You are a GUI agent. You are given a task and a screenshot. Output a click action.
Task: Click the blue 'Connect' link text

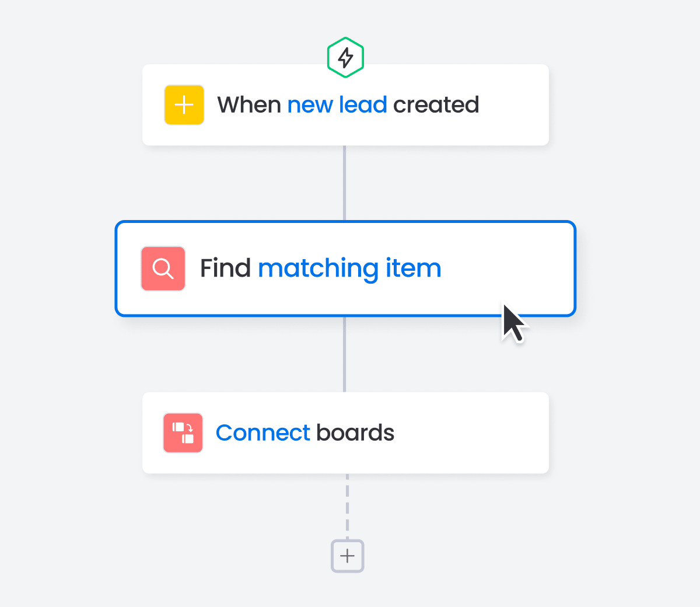(x=263, y=433)
